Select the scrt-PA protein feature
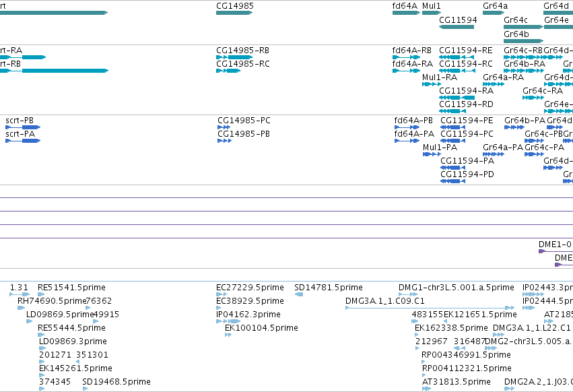Viewport: 573px width, 392px height. coord(23,141)
